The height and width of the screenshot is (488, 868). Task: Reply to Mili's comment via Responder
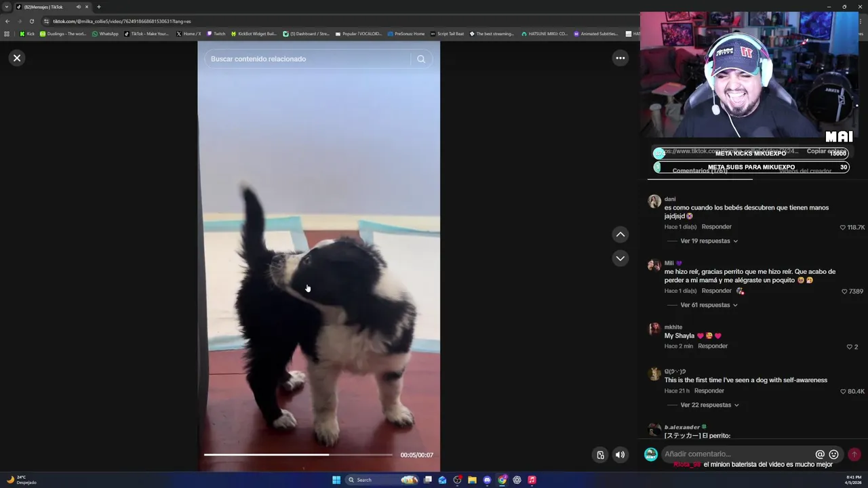click(717, 291)
